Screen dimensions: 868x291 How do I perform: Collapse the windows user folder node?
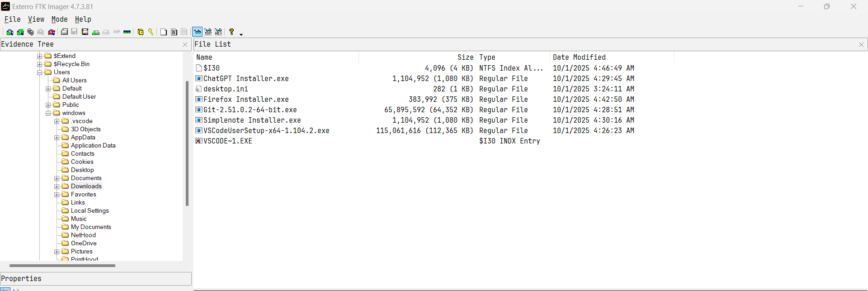48,113
